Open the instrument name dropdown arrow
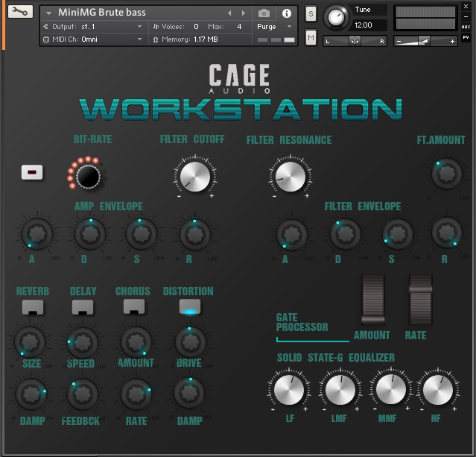Screen dimensions: 476x457 click(48, 13)
